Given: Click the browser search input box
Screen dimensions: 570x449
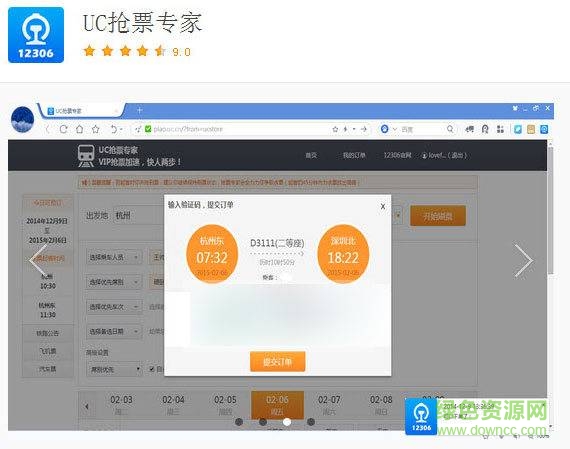Looking at the screenshot, I should coord(422,129).
